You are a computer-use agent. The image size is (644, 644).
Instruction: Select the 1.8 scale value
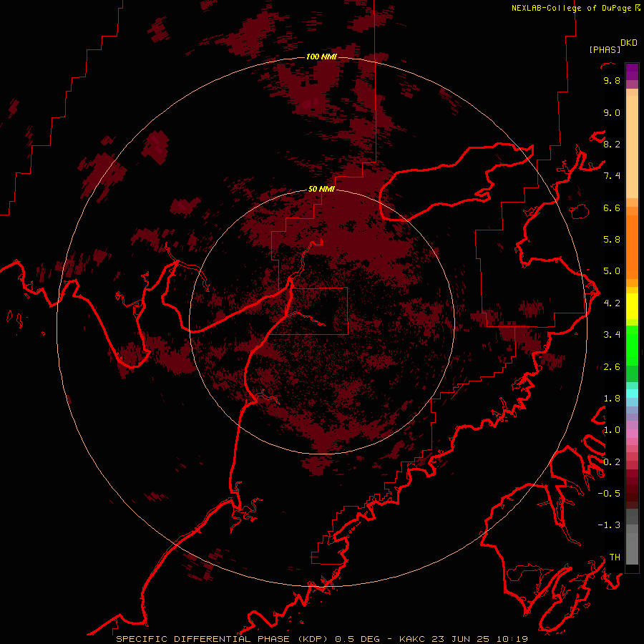[612, 399]
